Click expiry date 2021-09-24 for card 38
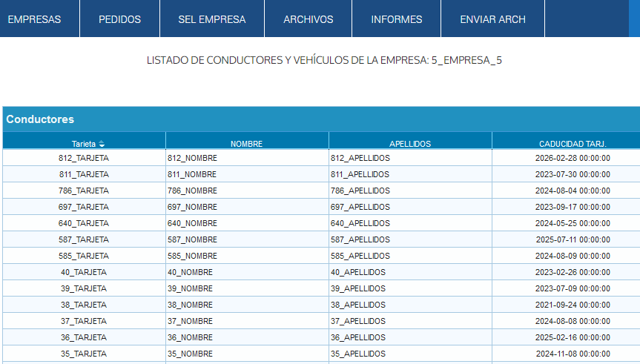The image size is (640, 364). pyautogui.click(x=573, y=305)
